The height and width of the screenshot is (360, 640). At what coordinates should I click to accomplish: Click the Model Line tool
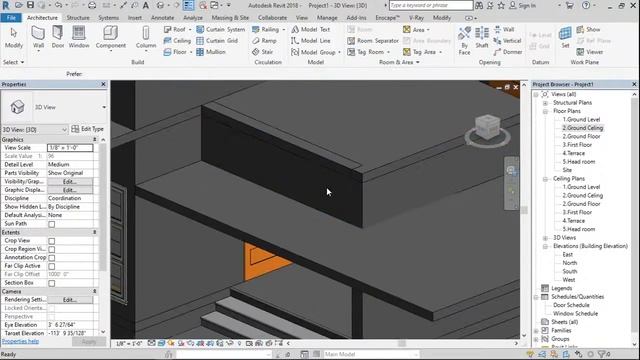tap(311, 40)
